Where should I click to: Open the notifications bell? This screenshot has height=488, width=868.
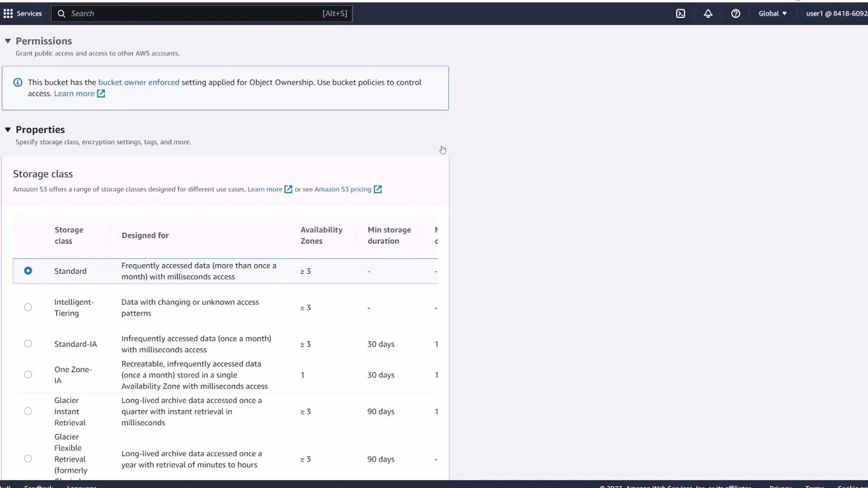[708, 14]
